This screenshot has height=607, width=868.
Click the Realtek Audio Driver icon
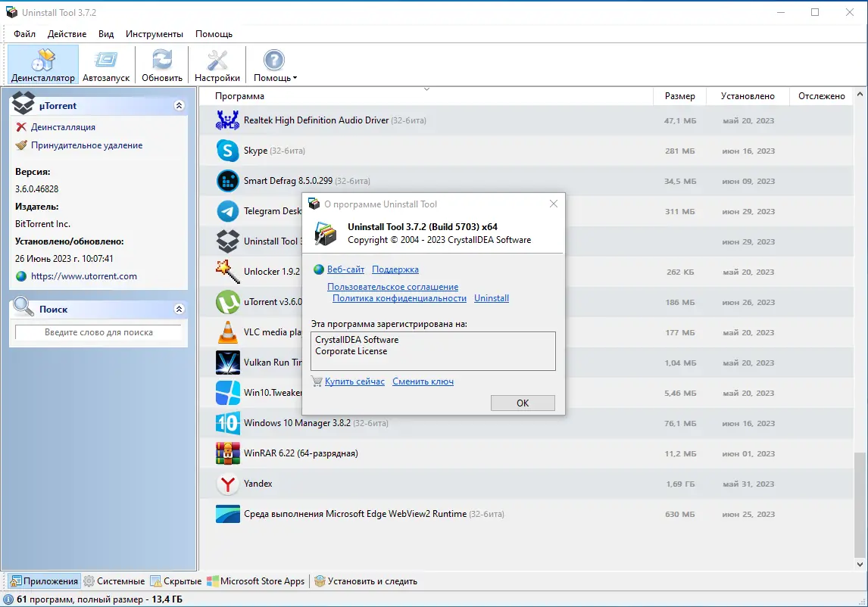(228, 120)
